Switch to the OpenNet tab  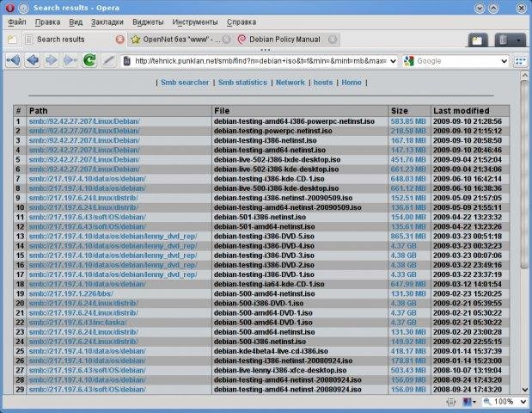tap(180, 40)
